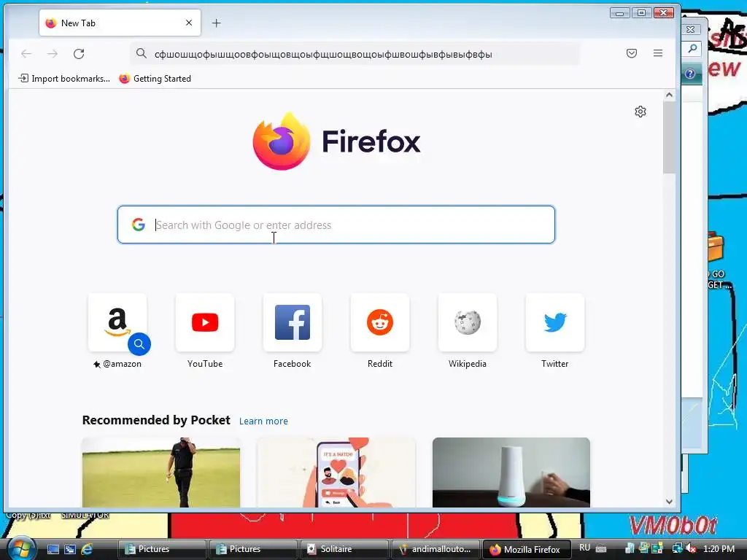Click the page scrollbar up arrow
The width and height of the screenshot is (747, 560).
[x=669, y=95]
